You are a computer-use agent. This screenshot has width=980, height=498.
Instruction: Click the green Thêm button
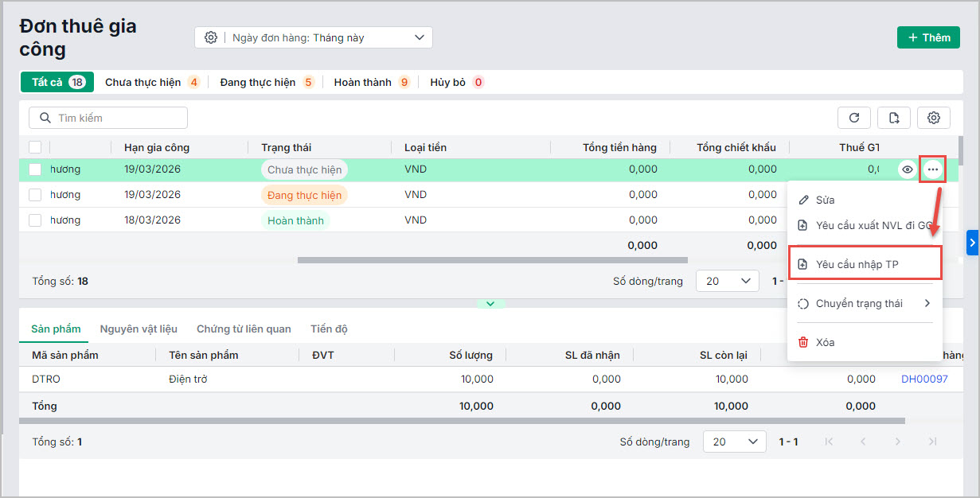(928, 37)
